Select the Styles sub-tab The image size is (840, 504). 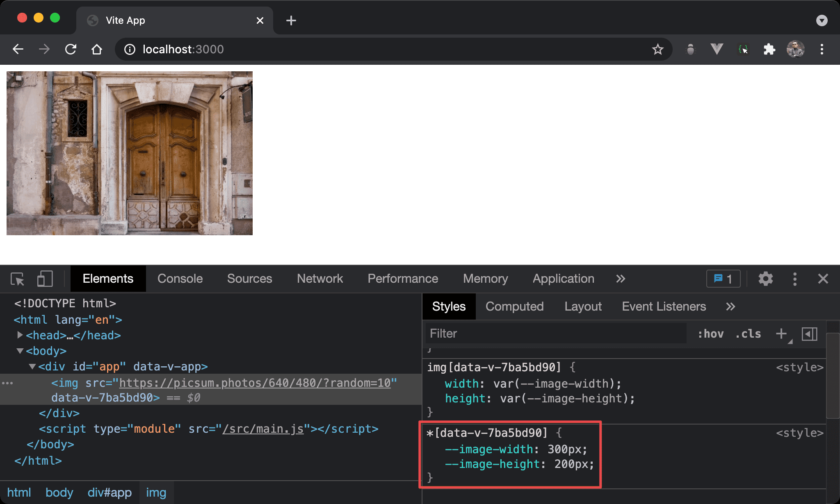point(449,306)
